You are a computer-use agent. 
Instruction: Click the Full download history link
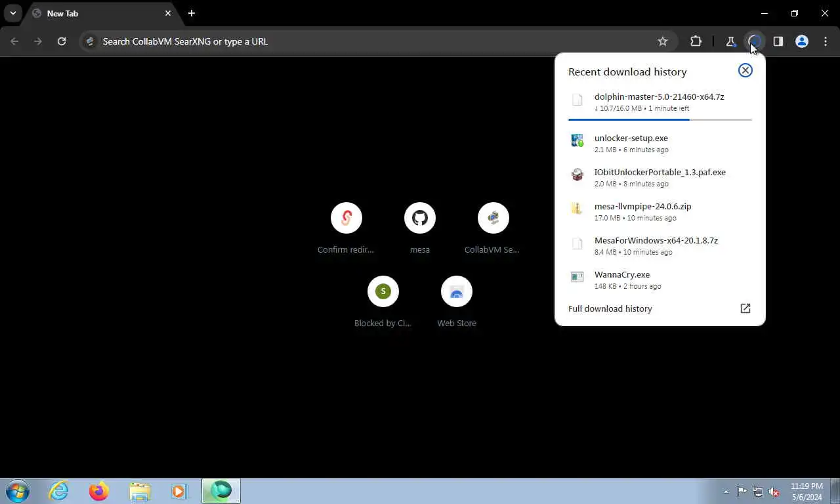coord(610,308)
